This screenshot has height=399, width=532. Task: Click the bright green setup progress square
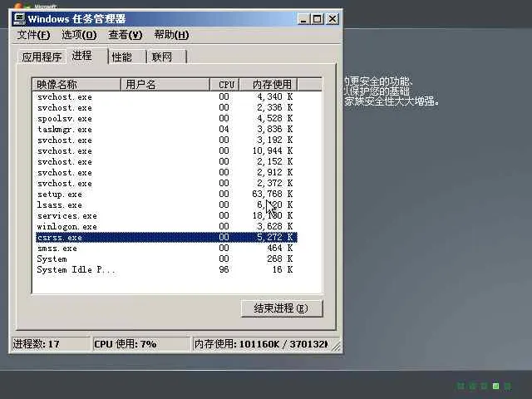pos(495,386)
